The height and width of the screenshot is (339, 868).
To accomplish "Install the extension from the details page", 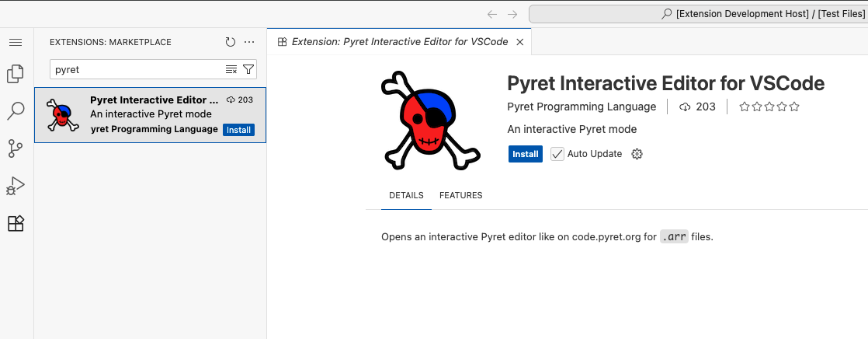I will [x=526, y=154].
